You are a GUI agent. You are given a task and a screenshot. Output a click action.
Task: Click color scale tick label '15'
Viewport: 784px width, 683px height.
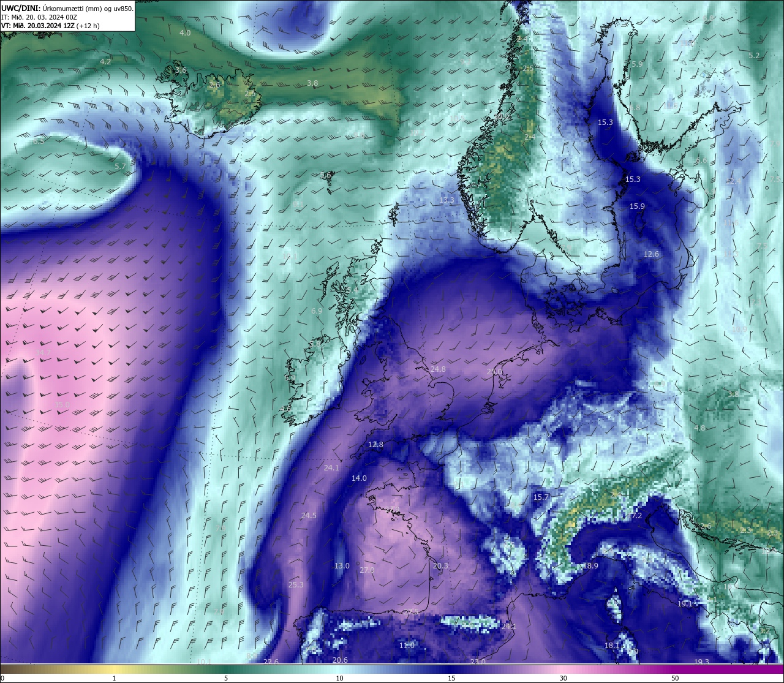451,678
